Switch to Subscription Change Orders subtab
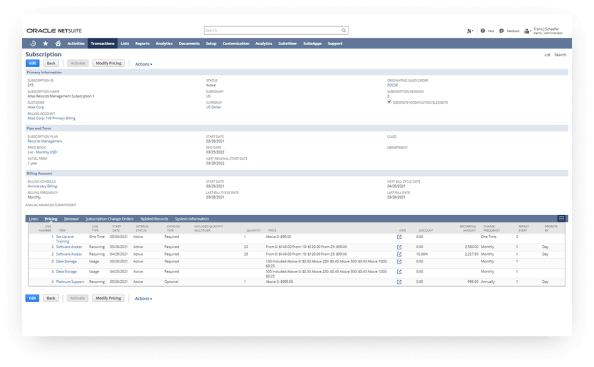The width and height of the screenshot is (594, 367). click(109, 219)
